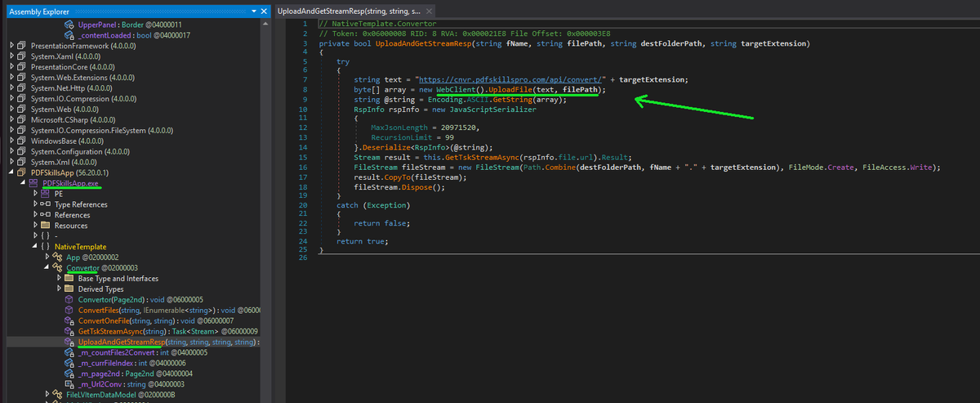This screenshot has height=403, width=980.
Task: Expand the References node
Action: [x=34, y=215]
